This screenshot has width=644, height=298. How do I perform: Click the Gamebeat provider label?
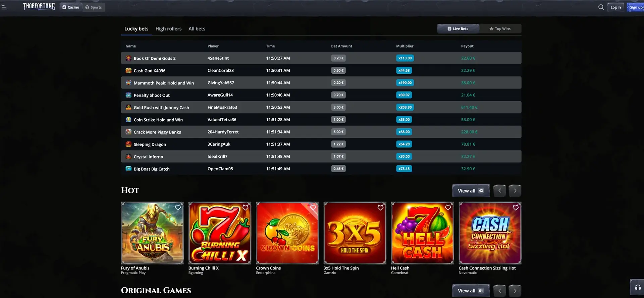tap(399, 273)
